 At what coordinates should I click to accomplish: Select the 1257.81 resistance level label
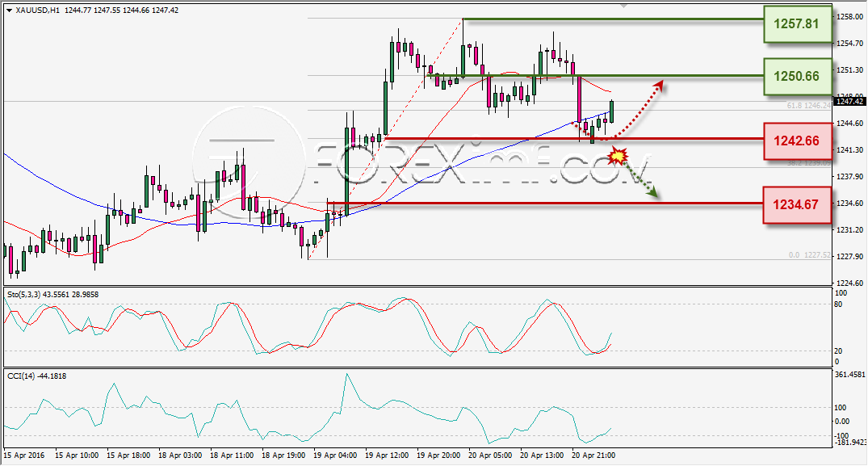(x=797, y=23)
